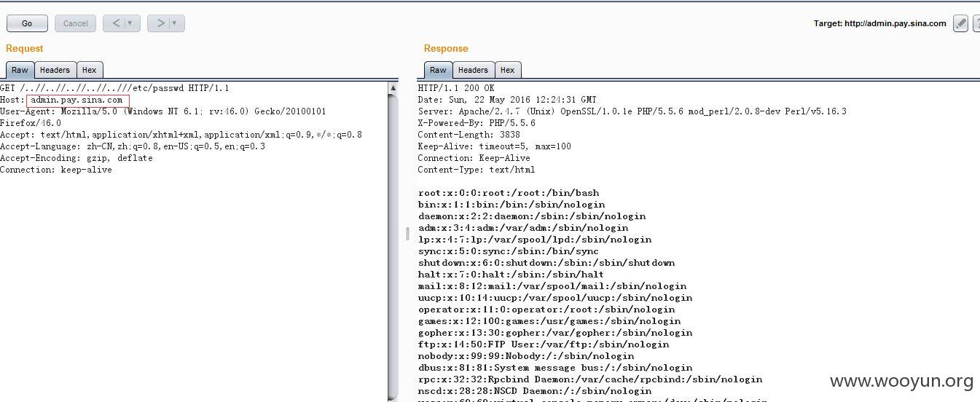Click the Connection: keep-alive request line
The image size is (980, 402).
click(x=56, y=170)
